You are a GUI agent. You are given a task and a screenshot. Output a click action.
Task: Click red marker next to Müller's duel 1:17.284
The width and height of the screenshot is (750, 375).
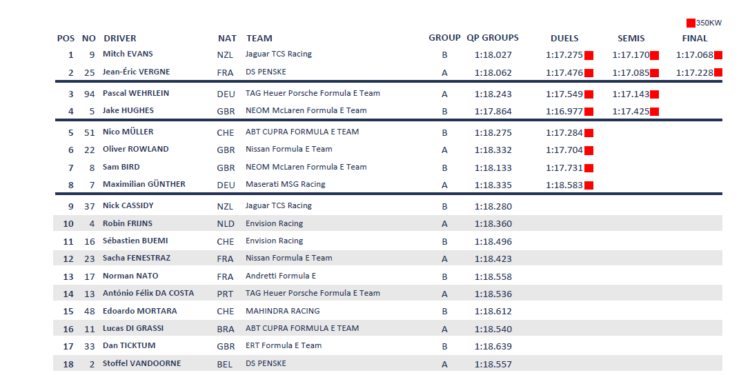[x=589, y=133]
